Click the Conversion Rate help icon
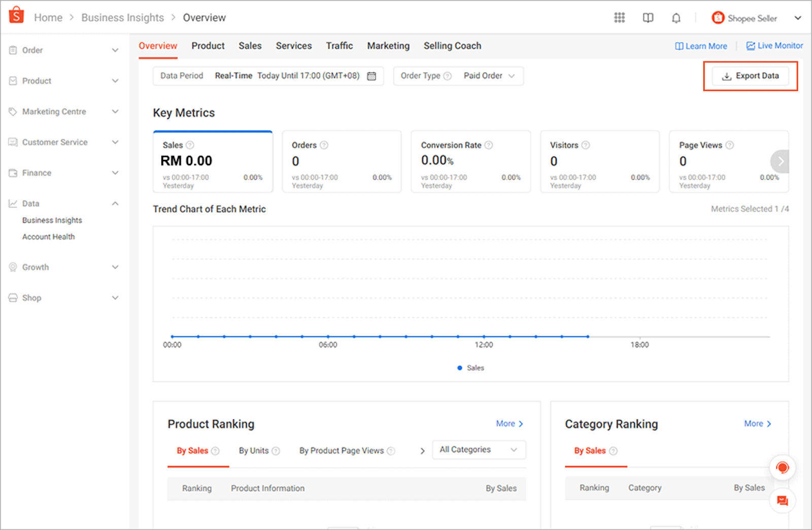 (x=488, y=145)
